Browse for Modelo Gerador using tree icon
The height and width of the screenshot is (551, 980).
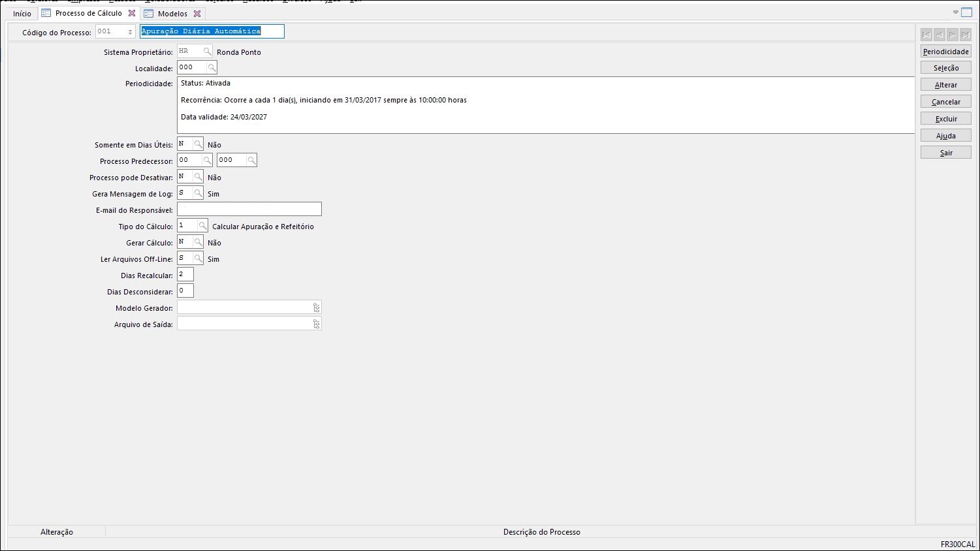316,307
